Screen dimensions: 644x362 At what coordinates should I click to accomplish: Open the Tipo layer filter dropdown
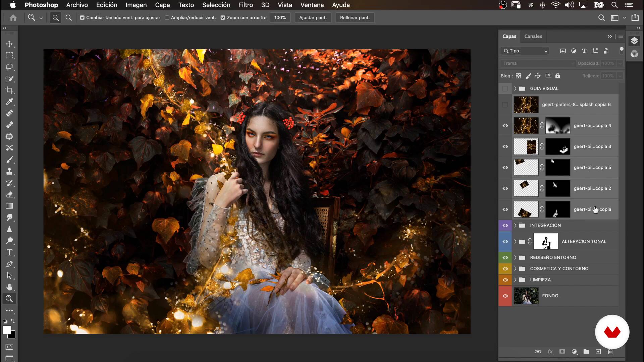coord(526,51)
